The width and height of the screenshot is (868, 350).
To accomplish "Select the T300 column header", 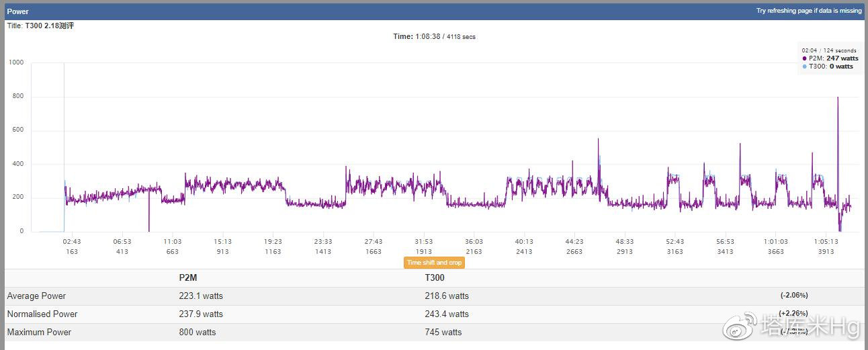I will [x=435, y=277].
